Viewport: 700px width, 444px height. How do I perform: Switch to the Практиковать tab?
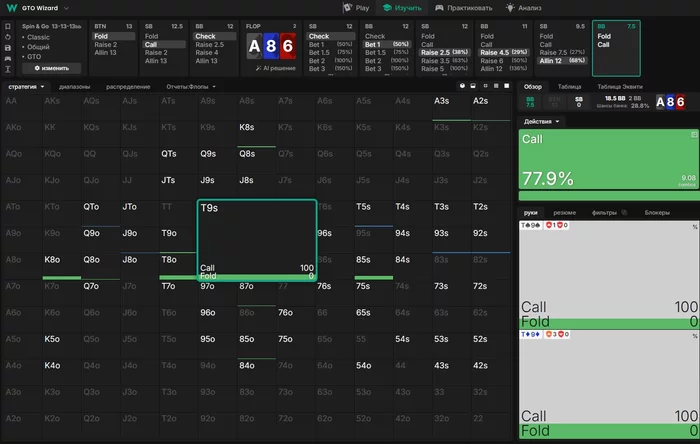click(x=464, y=8)
